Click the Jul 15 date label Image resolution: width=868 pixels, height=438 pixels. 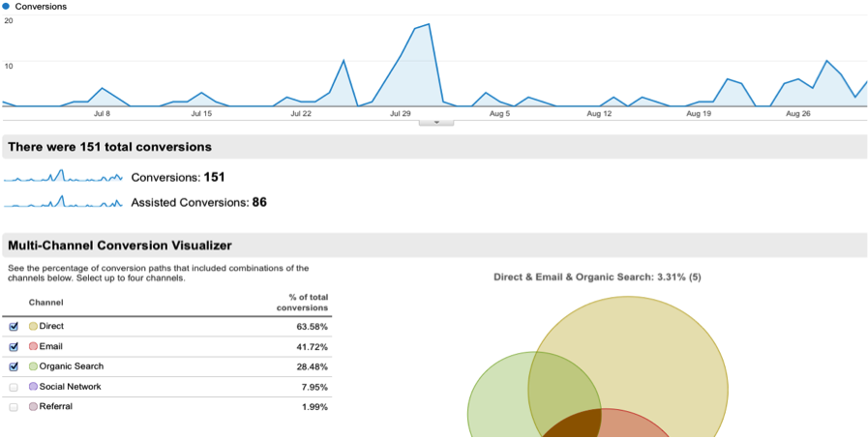coord(201,114)
